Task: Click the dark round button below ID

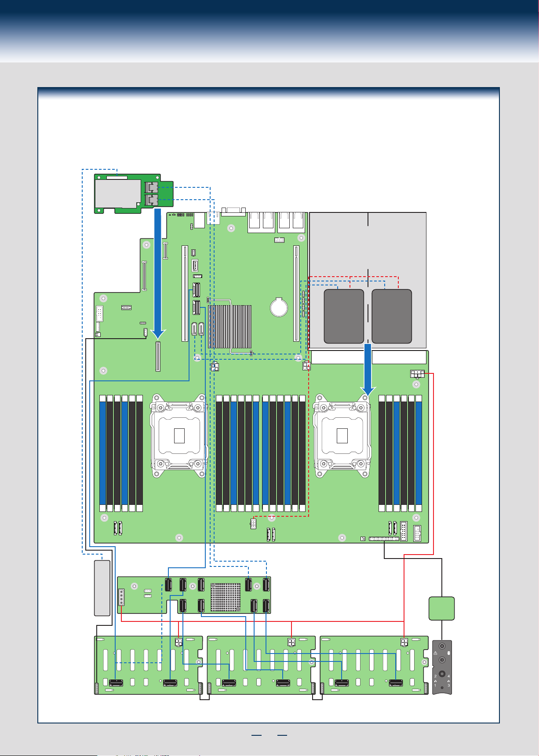Action: pyautogui.click(x=442, y=674)
